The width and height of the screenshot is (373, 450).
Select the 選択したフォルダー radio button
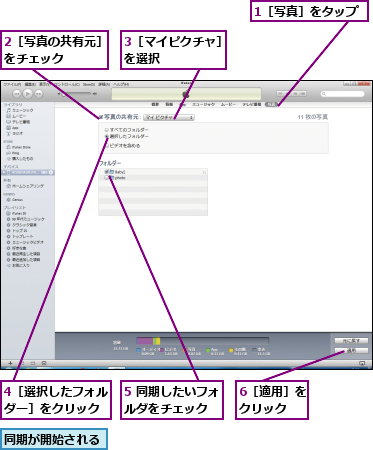click(106, 136)
